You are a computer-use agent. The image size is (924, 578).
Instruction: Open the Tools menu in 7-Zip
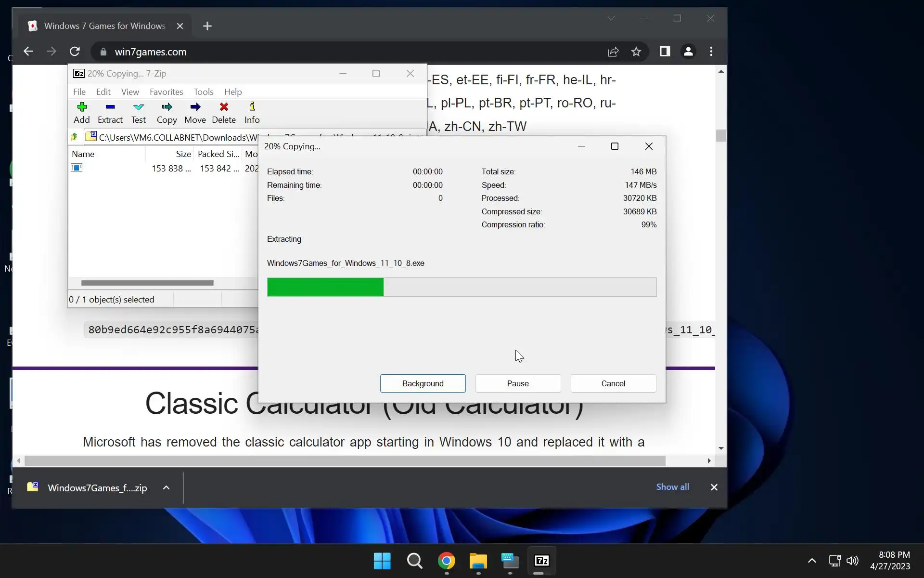[204, 92]
